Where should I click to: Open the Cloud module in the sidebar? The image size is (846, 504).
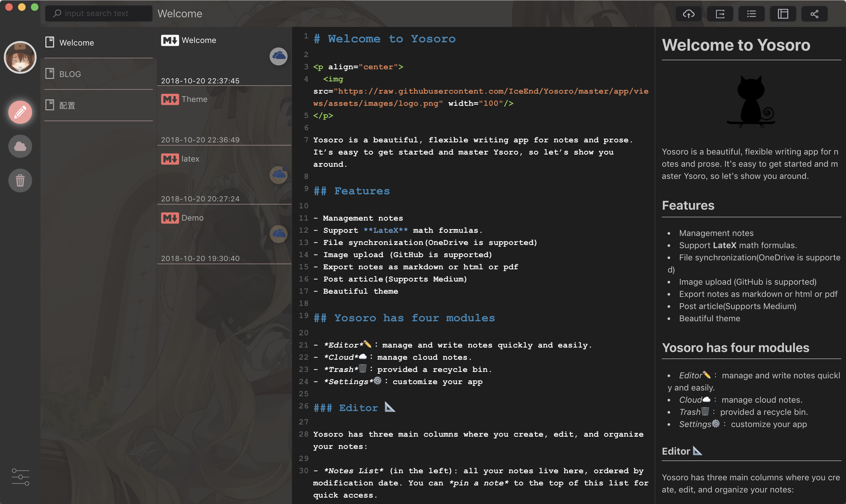point(20,147)
